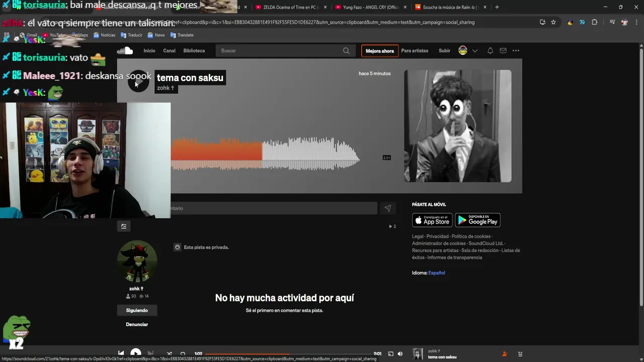Open the zohk profile avatar
644x362 pixels.
[137, 261]
